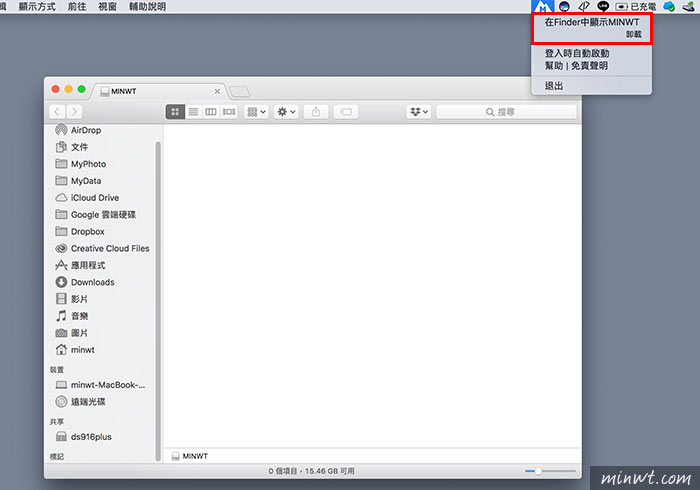
Task: Click MINWT in the path bar
Action: (190, 456)
